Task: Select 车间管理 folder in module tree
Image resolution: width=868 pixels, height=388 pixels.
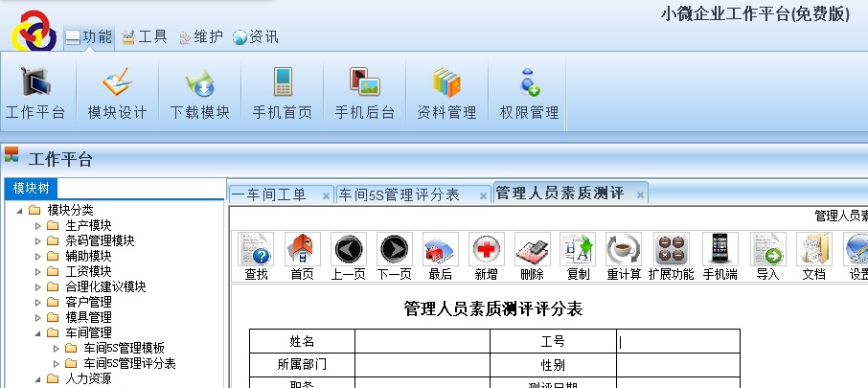Action: (x=88, y=333)
